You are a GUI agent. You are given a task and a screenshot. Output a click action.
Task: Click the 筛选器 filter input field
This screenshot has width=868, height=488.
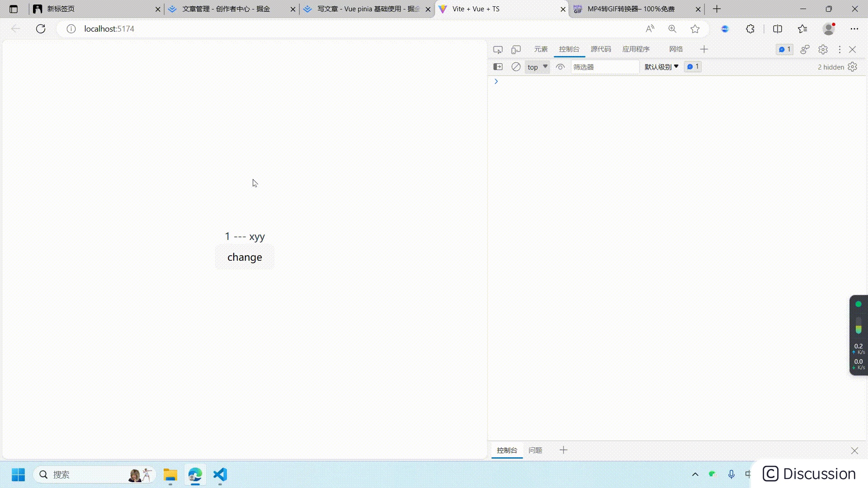click(x=604, y=67)
